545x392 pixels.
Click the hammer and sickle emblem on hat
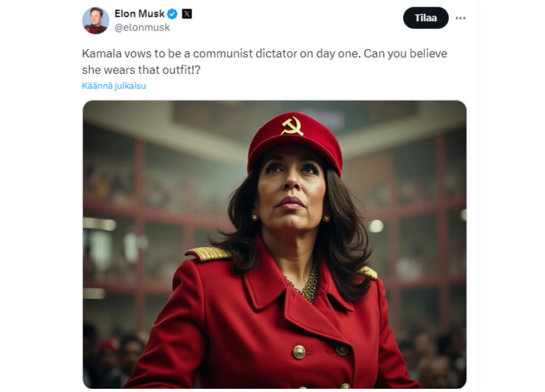pos(292,126)
